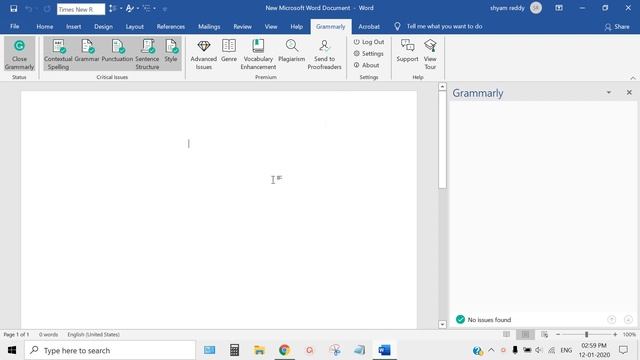Switch to Read Mode view
Screen dimensions: 640x360
click(x=506, y=334)
